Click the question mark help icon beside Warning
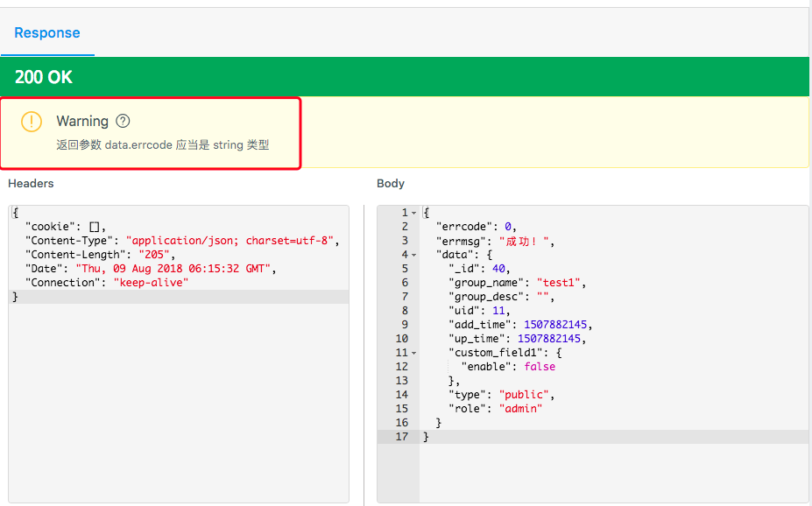Viewport: 812px width, 506px height. coord(123,121)
